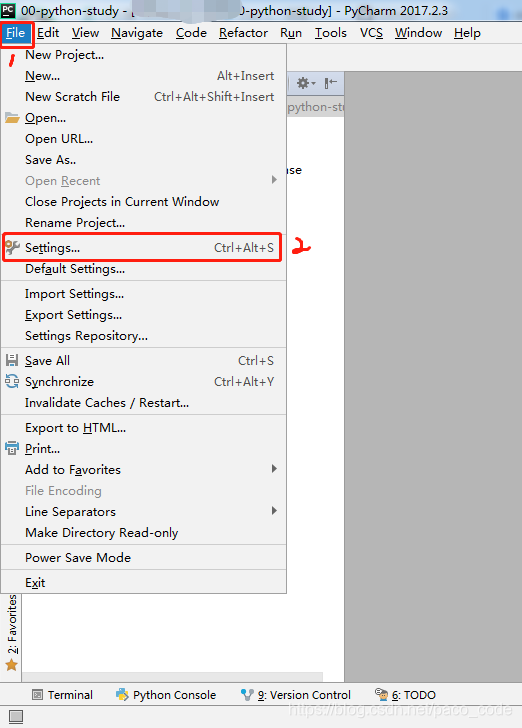Choose Default Settings... entry
522x728 pixels.
click(x=144, y=268)
